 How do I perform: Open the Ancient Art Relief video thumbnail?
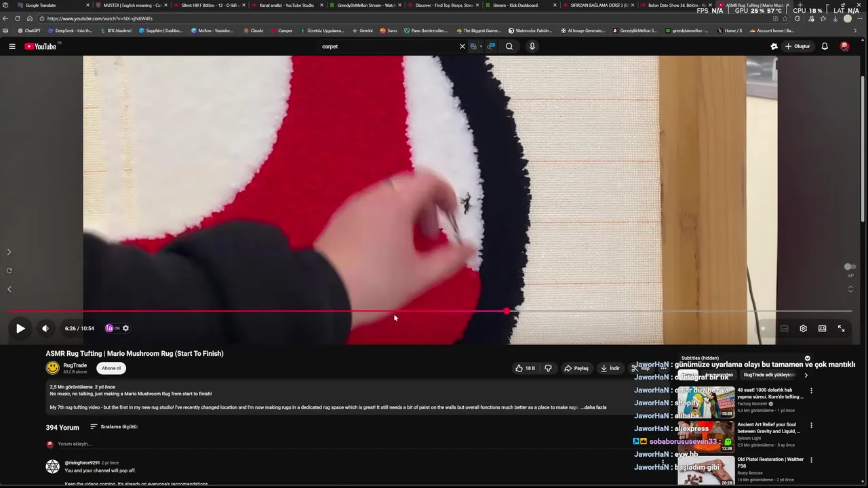coord(706,437)
